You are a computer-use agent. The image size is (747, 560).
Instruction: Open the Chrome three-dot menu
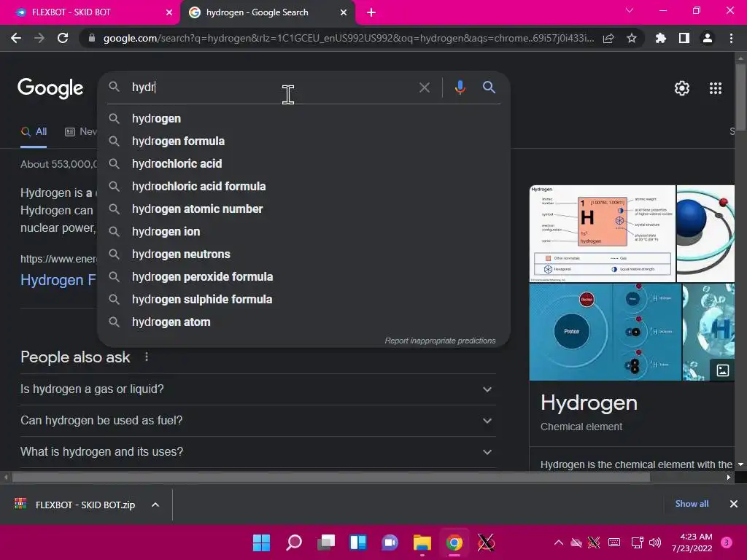coord(731,38)
